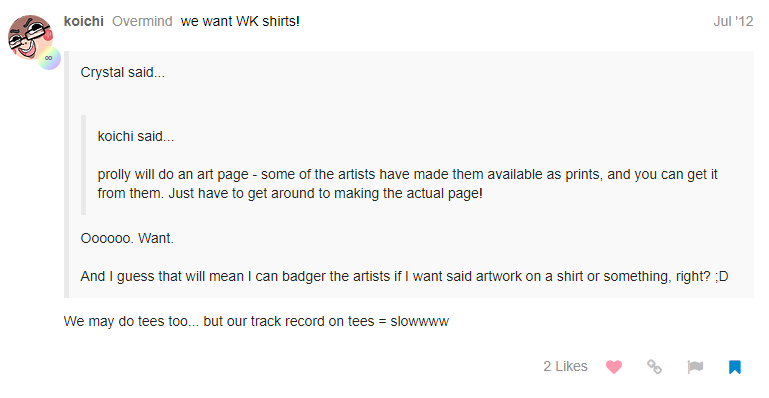Click the 'badger the artists' quoted sentence
Viewport: 769px width, 398px height.
pyautogui.click(x=404, y=276)
